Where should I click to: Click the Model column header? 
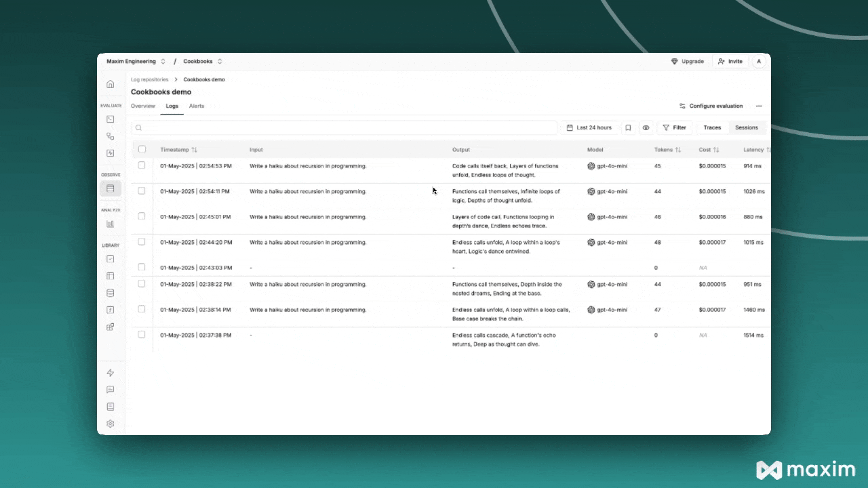(x=595, y=150)
